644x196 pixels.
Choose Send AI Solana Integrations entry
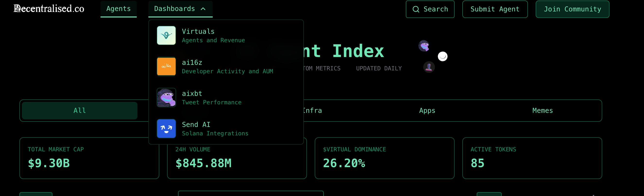point(215,129)
